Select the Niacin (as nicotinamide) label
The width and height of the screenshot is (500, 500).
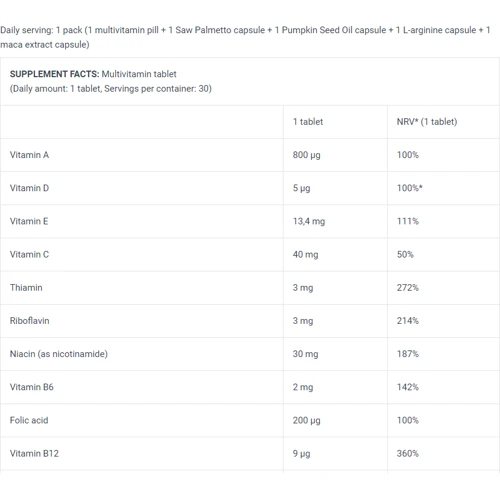pyautogui.click(x=59, y=354)
